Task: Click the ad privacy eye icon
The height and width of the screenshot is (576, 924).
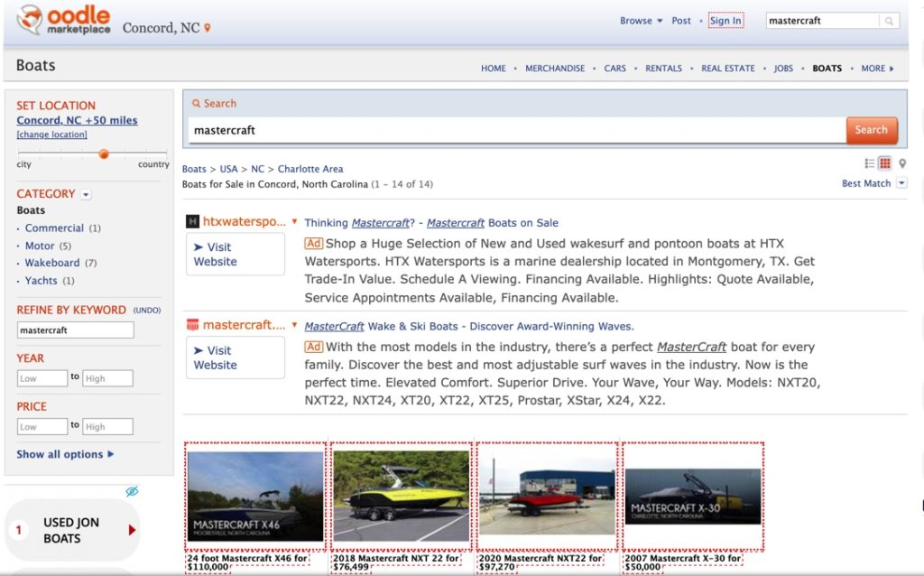Action: click(132, 491)
